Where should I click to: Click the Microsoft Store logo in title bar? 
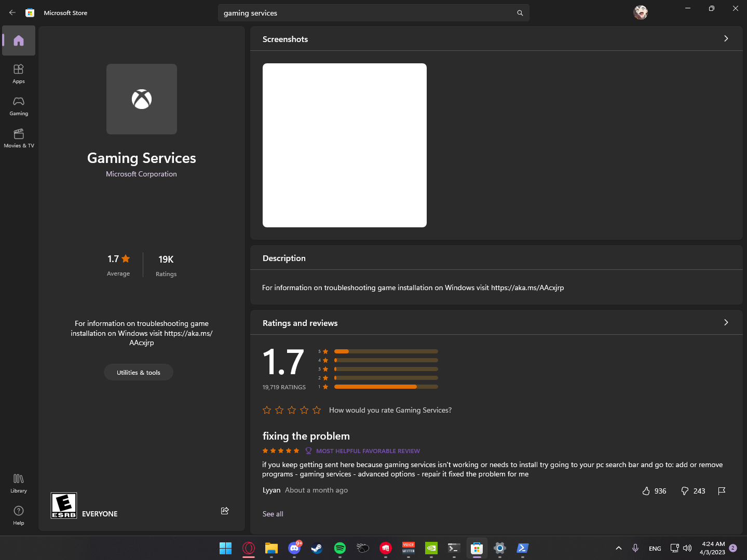tap(30, 13)
